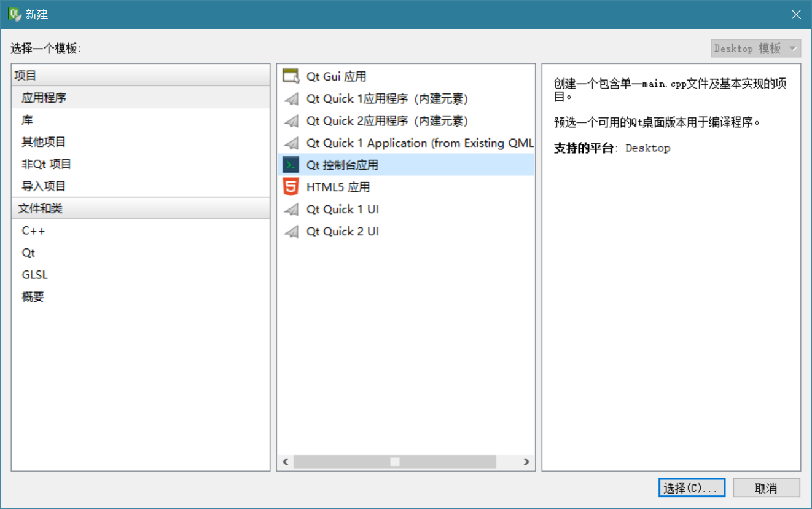Select the 库 project category

(x=28, y=120)
